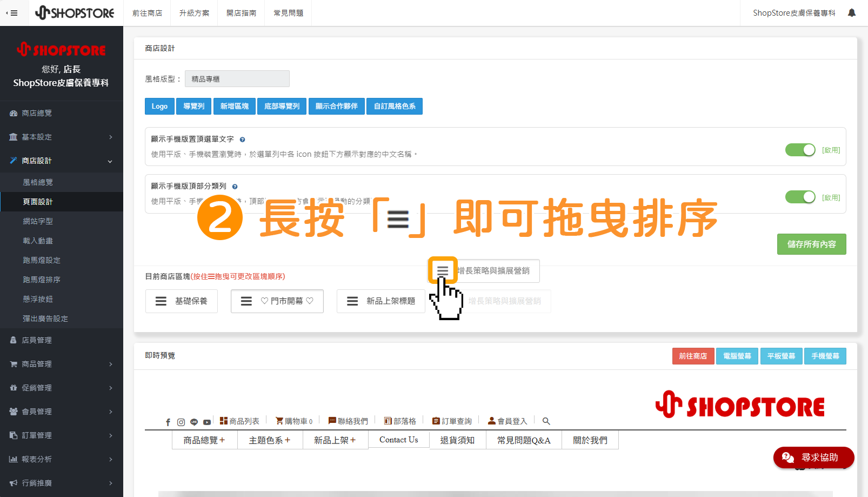The width and height of the screenshot is (868, 497).
Task: Click the 風格版型 field showing 精品專櫃
Action: tap(237, 79)
